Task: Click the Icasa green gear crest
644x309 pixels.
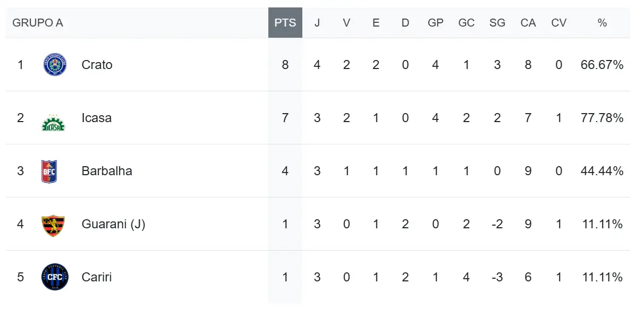Action: tap(53, 122)
